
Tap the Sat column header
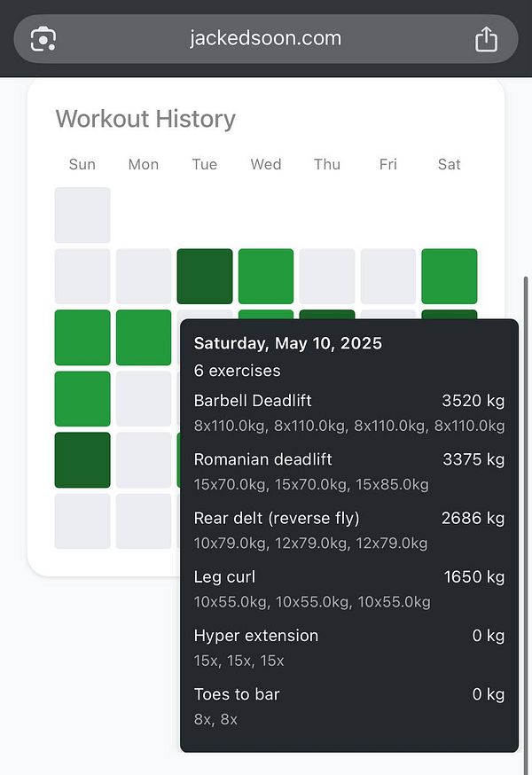449,164
